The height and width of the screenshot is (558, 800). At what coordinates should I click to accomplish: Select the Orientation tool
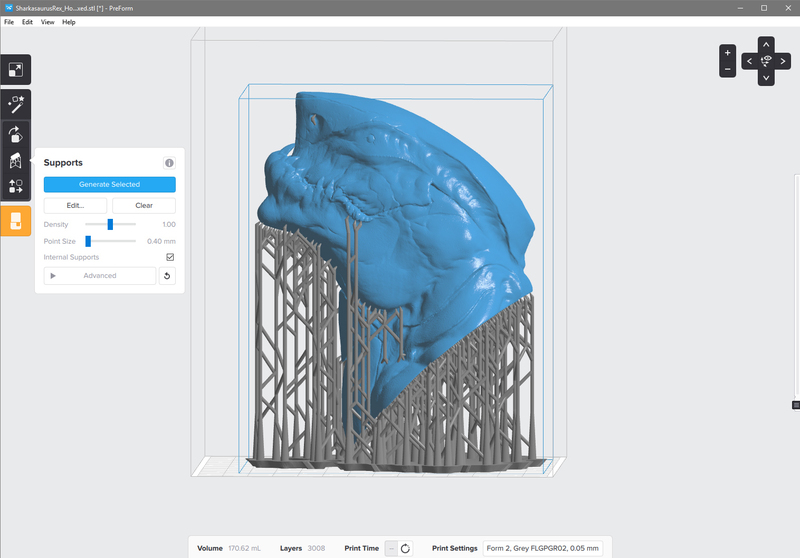pos(16,133)
